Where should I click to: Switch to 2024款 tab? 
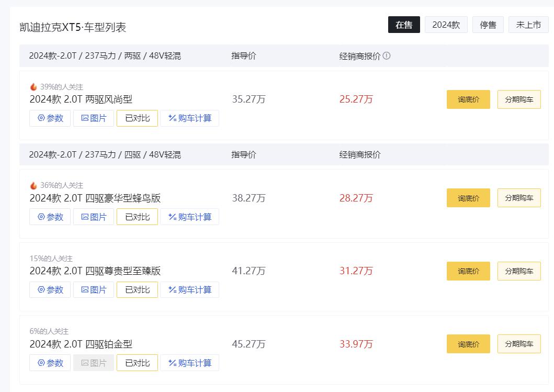pos(446,25)
